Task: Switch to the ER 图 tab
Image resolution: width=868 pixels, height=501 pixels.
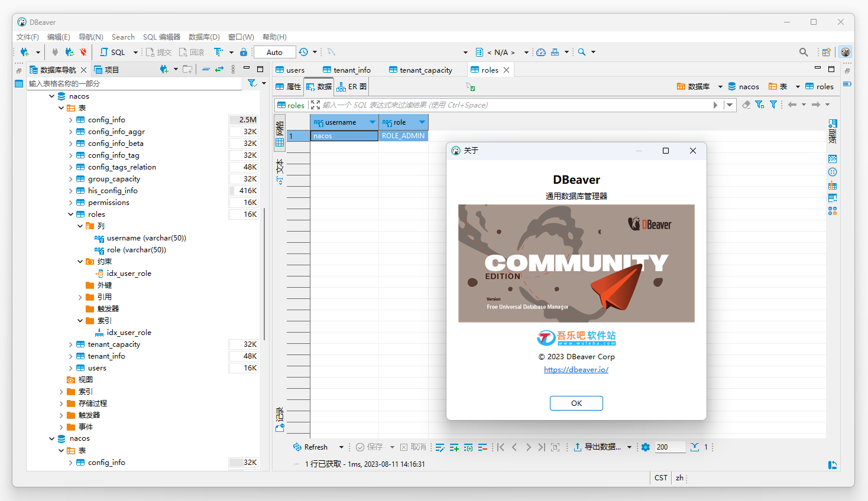Action: tap(352, 86)
